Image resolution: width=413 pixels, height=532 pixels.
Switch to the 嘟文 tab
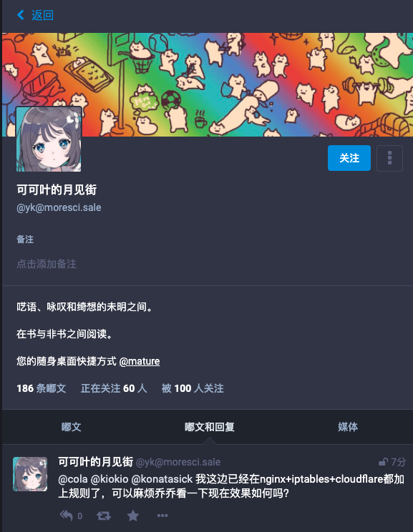(72, 427)
